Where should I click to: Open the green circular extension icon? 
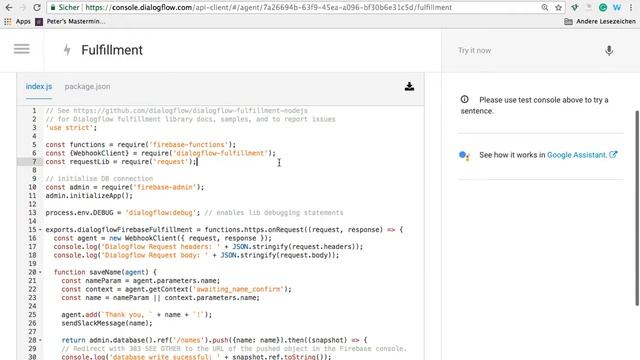[x=603, y=7]
